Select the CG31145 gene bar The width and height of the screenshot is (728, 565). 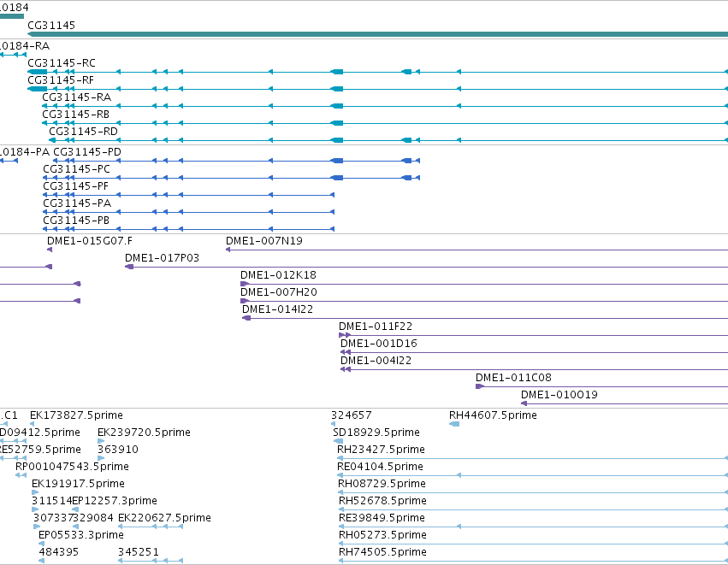(x=378, y=34)
